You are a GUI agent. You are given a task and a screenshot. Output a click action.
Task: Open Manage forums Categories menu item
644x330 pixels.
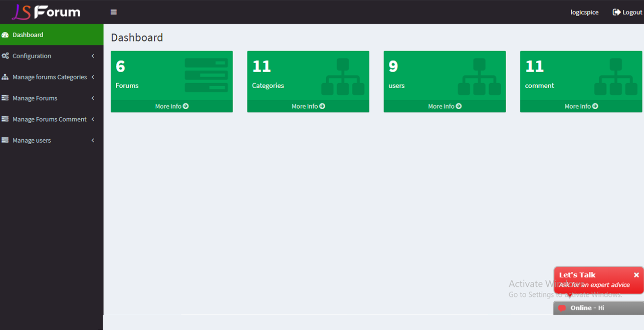point(52,77)
